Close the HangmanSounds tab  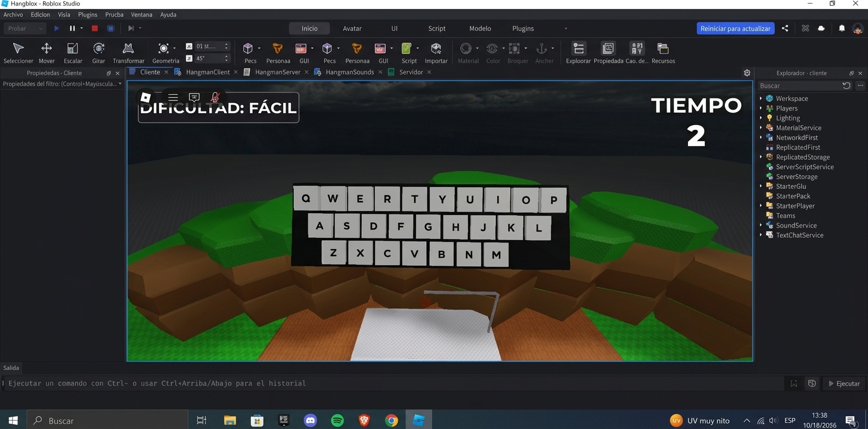pyautogui.click(x=379, y=72)
